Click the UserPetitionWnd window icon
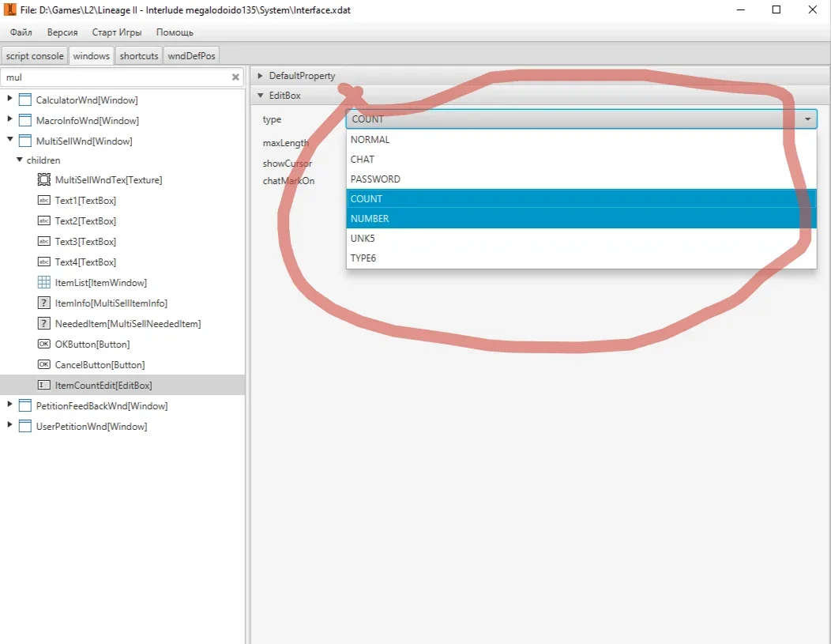 [25, 426]
